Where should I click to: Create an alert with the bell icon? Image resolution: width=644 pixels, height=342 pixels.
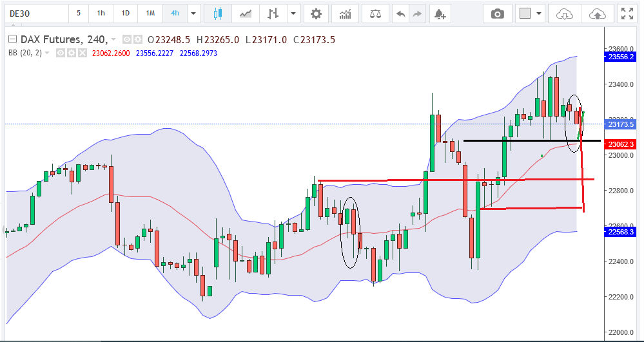(x=440, y=14)
